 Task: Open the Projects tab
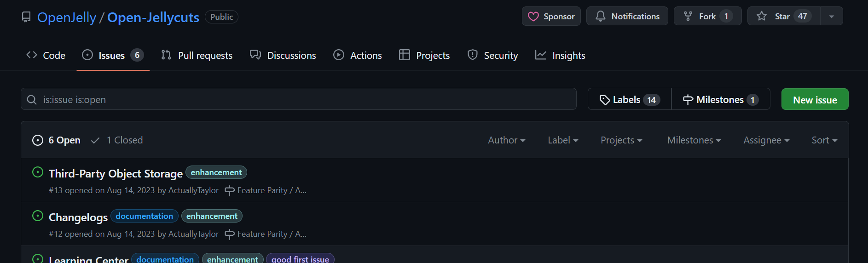click(424, 55)
